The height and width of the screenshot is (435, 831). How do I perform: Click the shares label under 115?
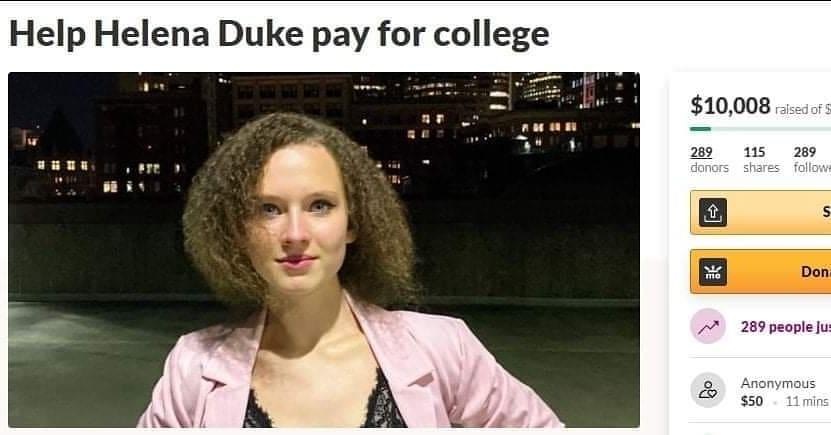tap(761, 167)
